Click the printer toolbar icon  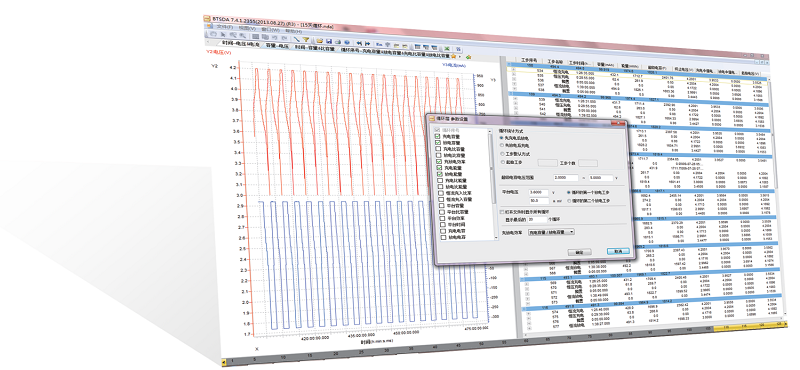coord(338,41)
